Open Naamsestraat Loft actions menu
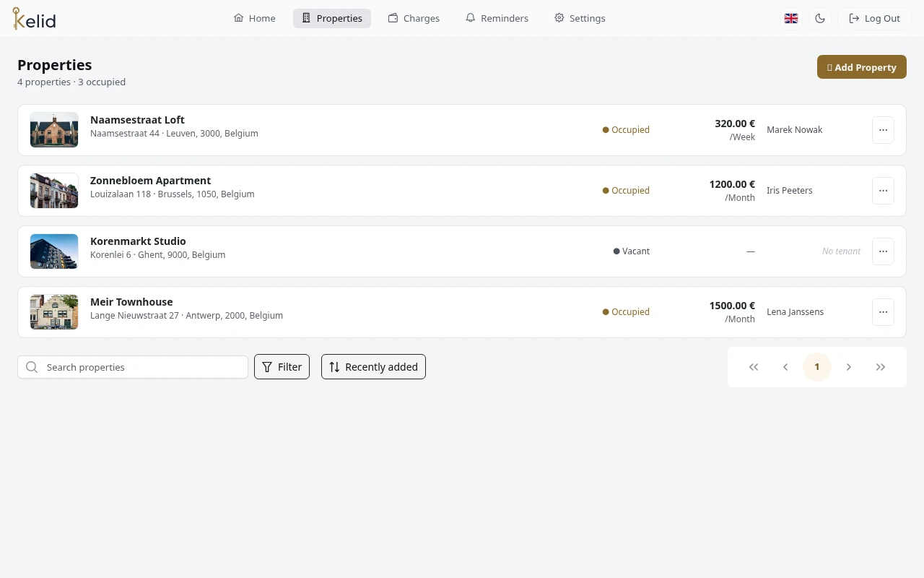Viewport: 924px width, 578px height. (883, 130)
